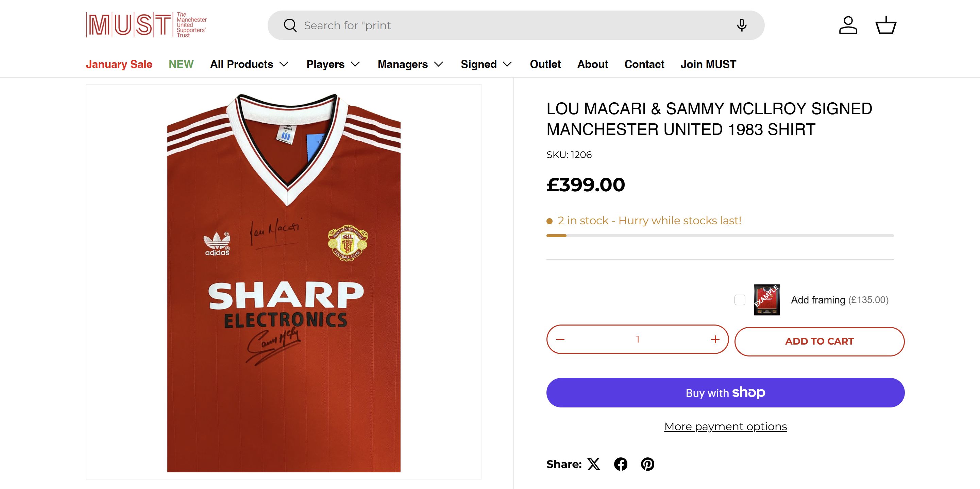Share product on Pinterest

tap(647, 464)
